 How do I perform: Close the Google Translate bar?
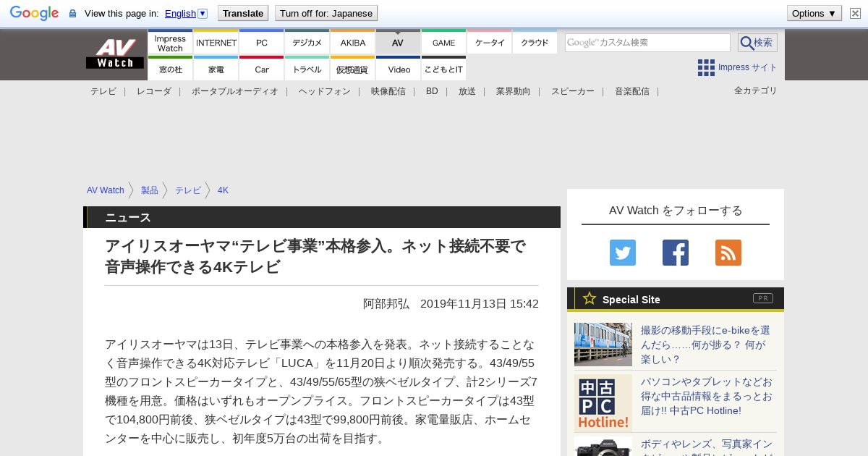point(855,13)
